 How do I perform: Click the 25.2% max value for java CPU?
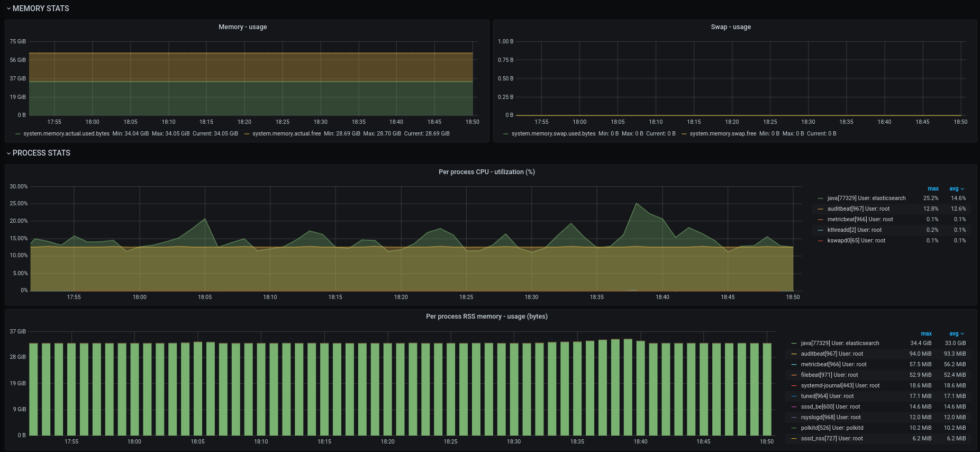[931, 198]
